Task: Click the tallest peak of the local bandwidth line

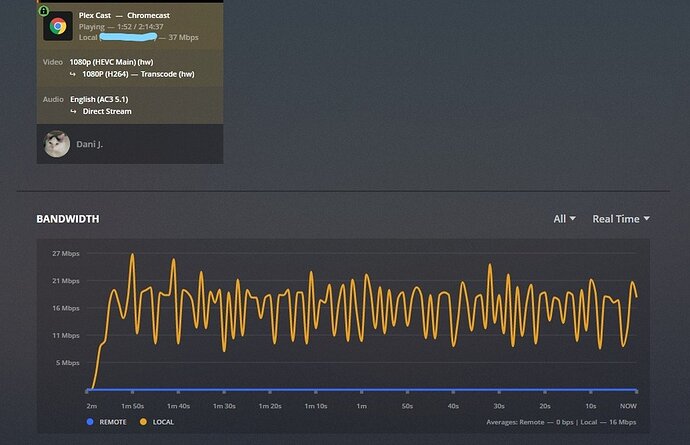Action: click(x=132, y=255)
